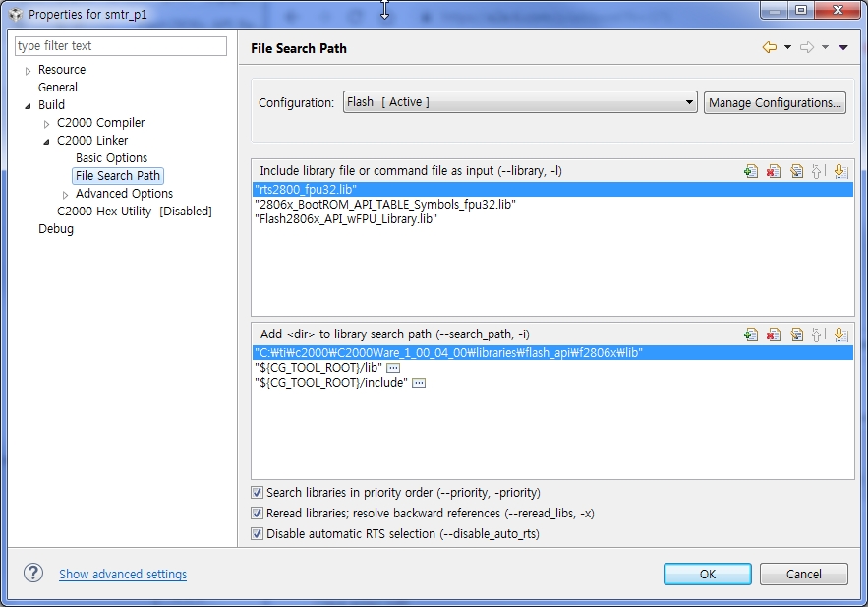Select Basic Options in the settings tree
The width and height of the screenshot is (868, 607).
(111, 157)
